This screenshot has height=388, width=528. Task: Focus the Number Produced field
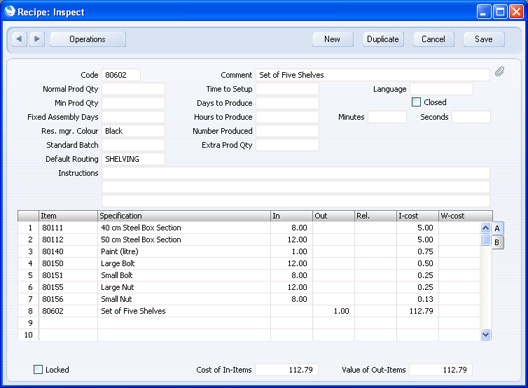pos(287,131)
